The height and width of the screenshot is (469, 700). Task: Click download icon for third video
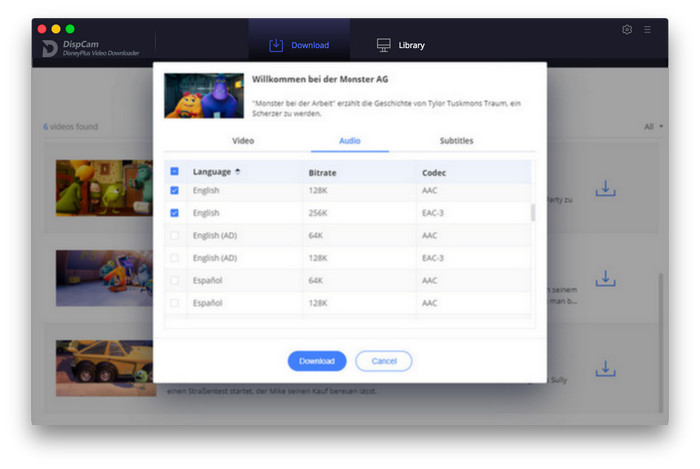pos(605,369)
